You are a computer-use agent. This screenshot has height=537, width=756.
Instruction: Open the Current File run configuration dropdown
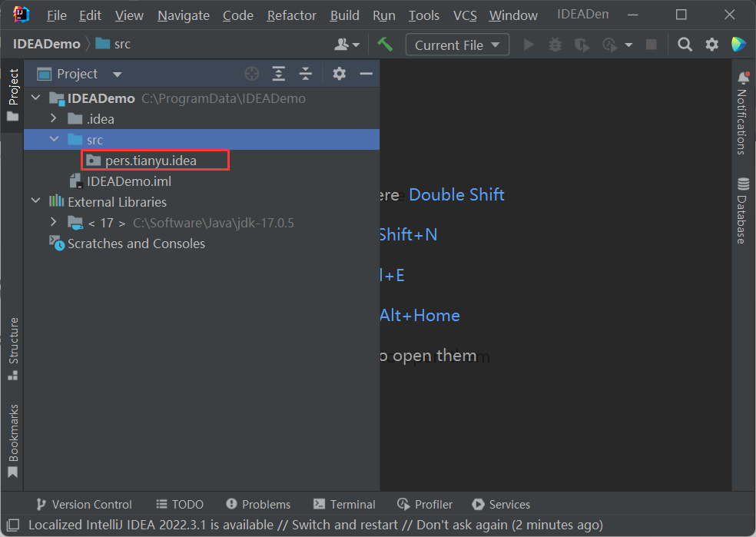[457, 44]
